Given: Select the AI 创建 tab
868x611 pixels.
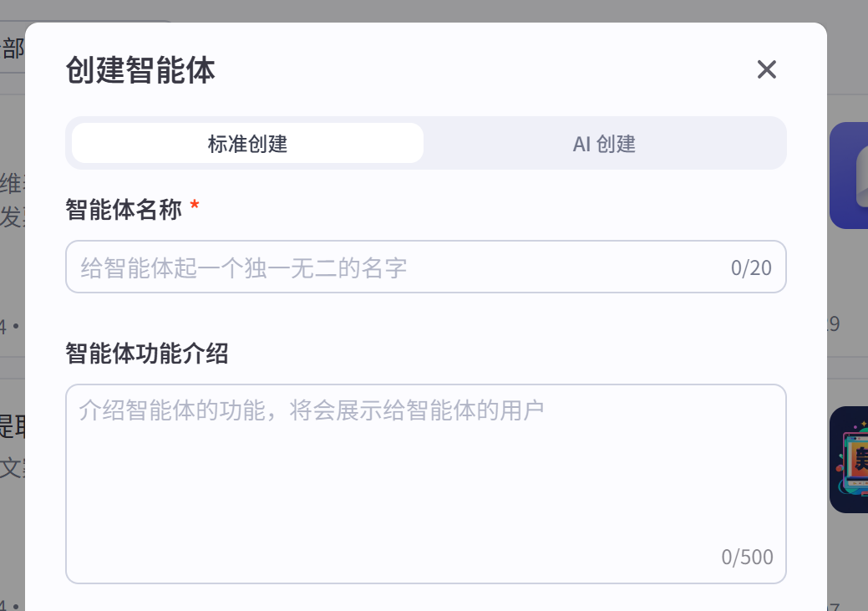Looking at the screenshot, I should [604, 144].
